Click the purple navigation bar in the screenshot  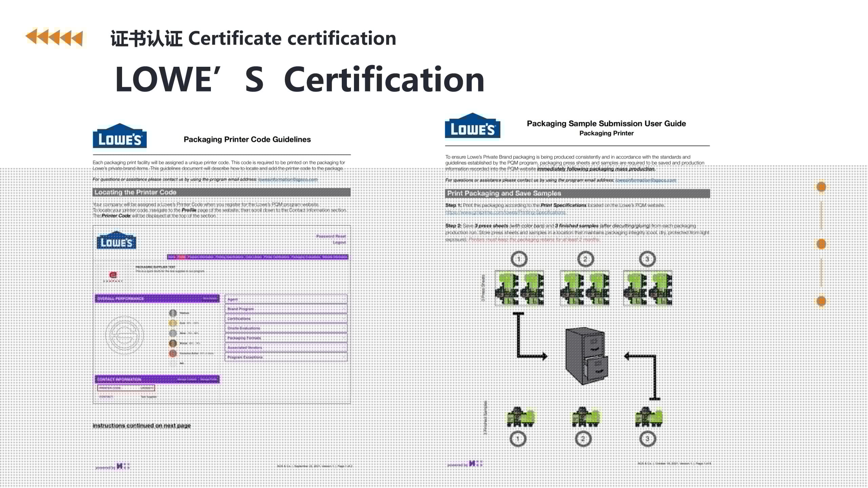pos(258,257)
